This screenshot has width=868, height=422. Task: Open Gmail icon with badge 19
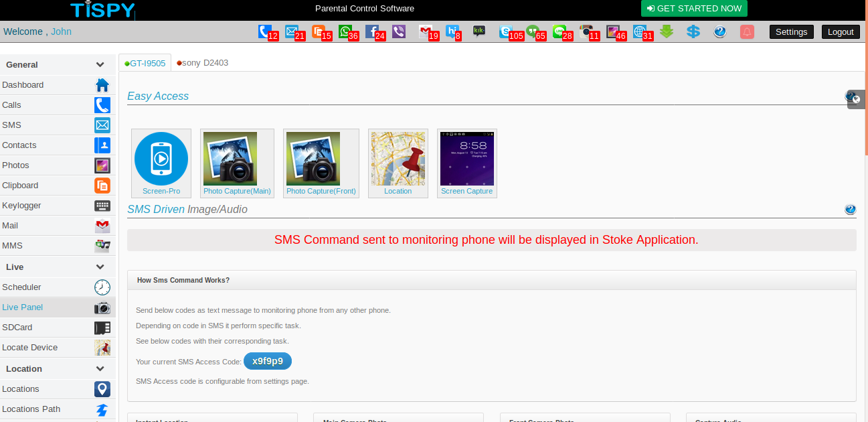426,31
